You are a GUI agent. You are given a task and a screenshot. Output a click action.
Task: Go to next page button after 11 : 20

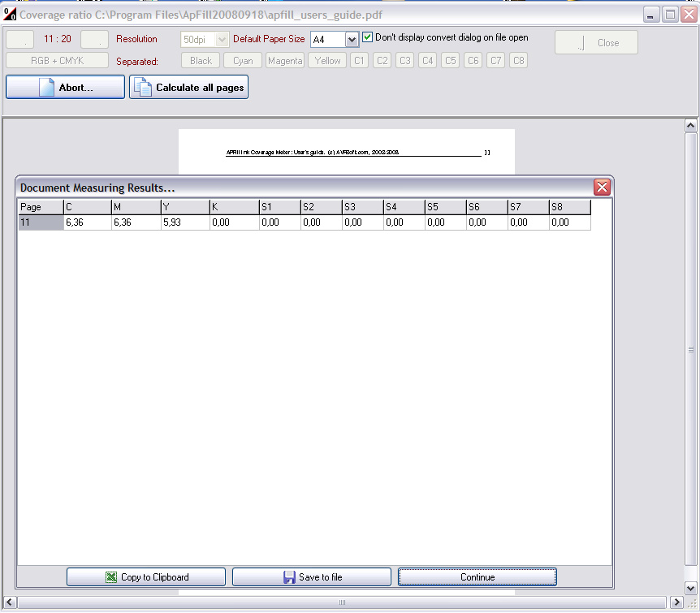(95, 39)
